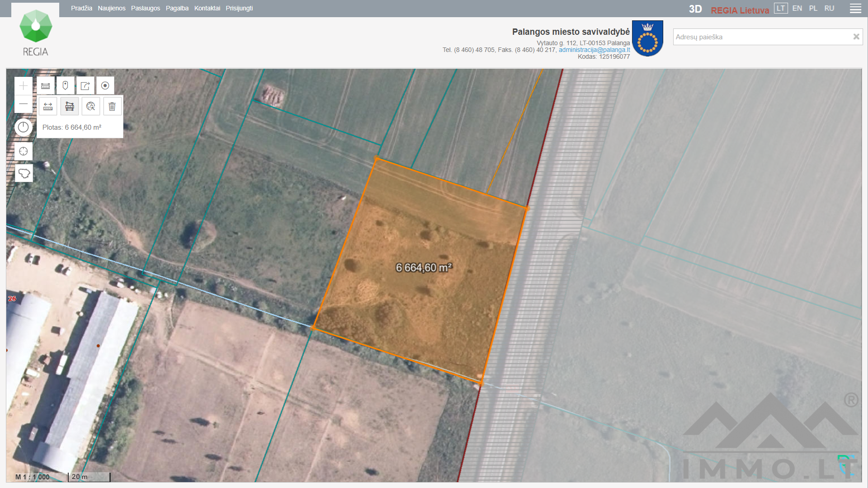Click the Palangos miesto savivaldybė title

point(571,32)
